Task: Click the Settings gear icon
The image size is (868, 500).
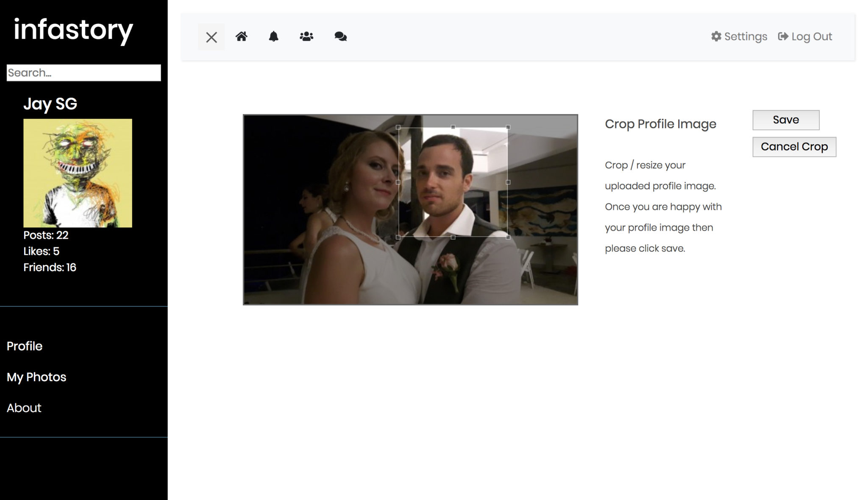Action: (x=716, y=36)
